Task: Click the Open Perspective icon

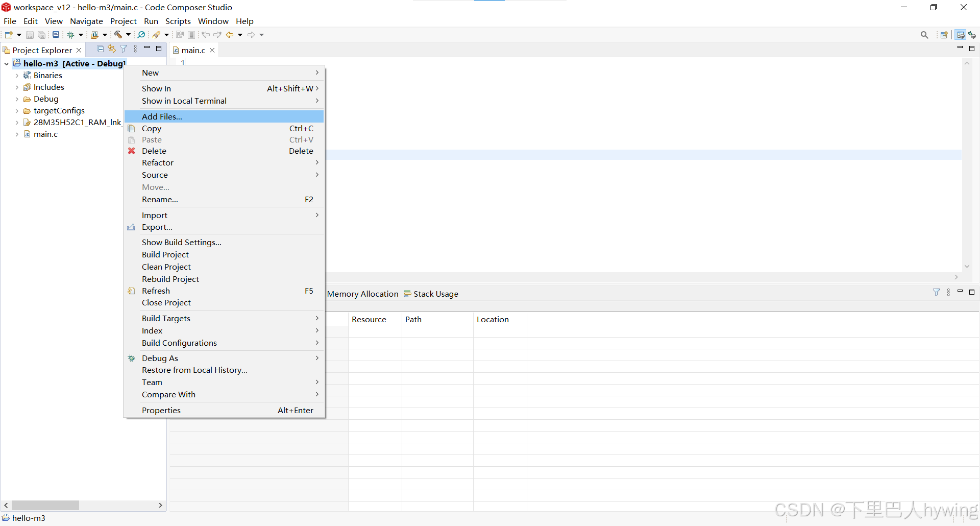Action: [x=944, y=35]
